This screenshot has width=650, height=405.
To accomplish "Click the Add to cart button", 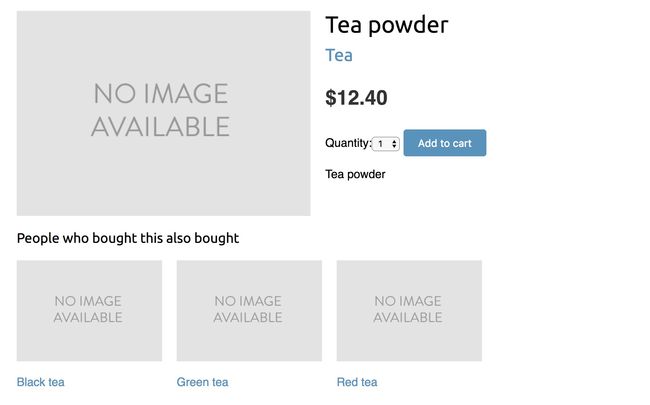I will pos(445,143).
